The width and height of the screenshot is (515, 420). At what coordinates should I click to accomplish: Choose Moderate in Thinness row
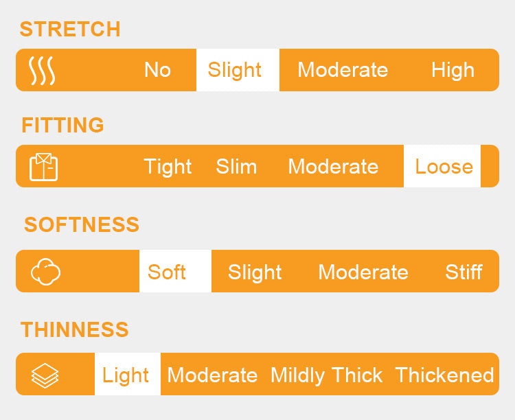point(212,375)
